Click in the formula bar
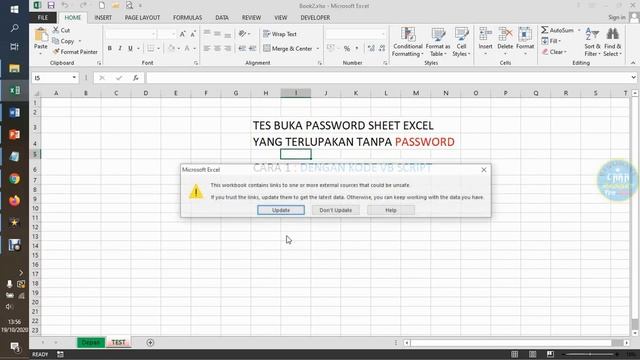 pyautogui.click(x=389, y=78)
